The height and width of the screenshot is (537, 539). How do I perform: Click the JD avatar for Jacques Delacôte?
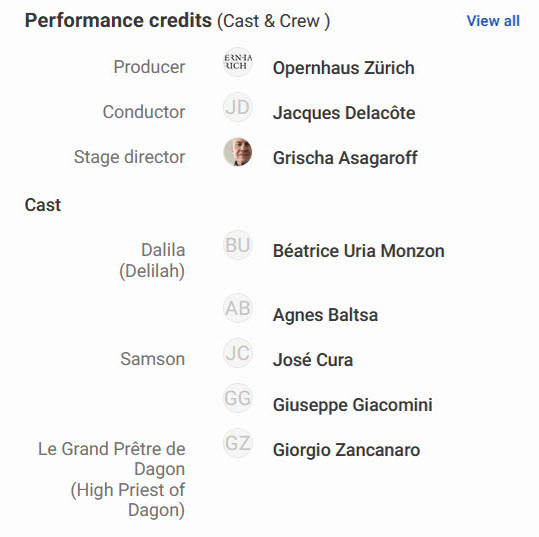(238, 107)
